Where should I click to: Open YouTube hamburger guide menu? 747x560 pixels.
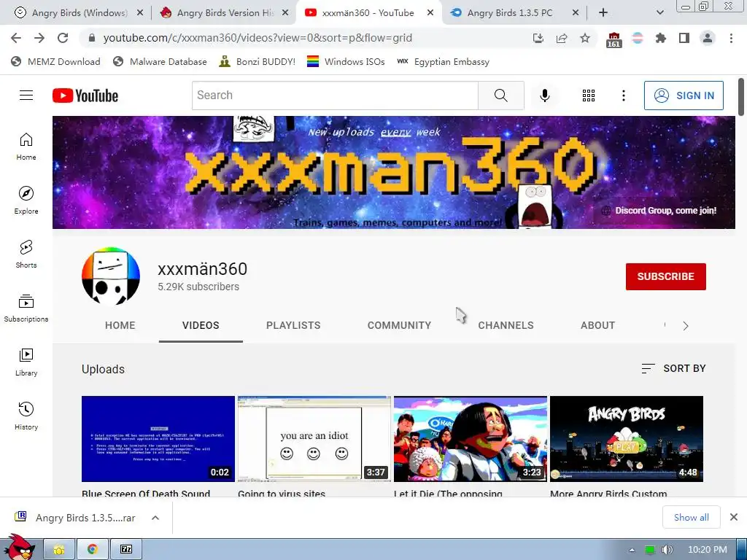[26, 96]
